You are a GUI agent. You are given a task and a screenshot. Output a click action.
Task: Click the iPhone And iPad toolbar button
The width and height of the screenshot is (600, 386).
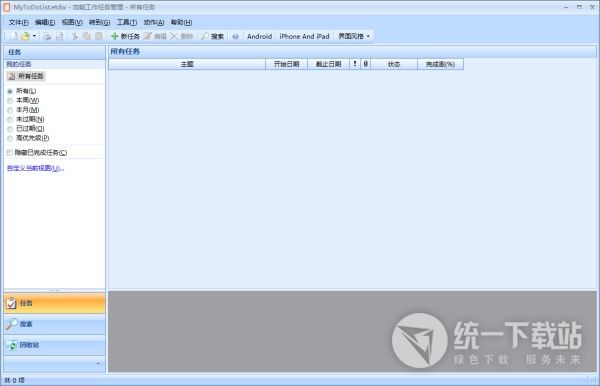pyautogui.click(x=305, y=36)
